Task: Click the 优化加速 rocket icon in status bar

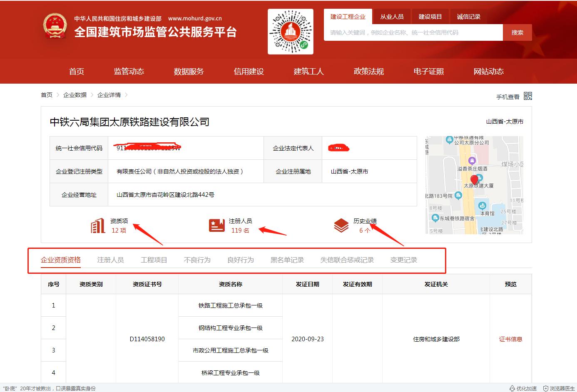Action: [x=512, y=388]
